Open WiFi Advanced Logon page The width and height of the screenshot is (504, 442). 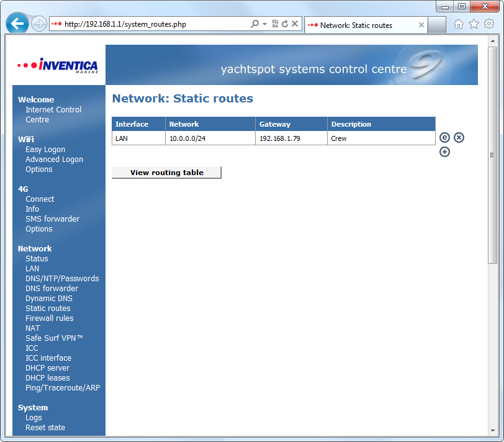coord(55,160)
